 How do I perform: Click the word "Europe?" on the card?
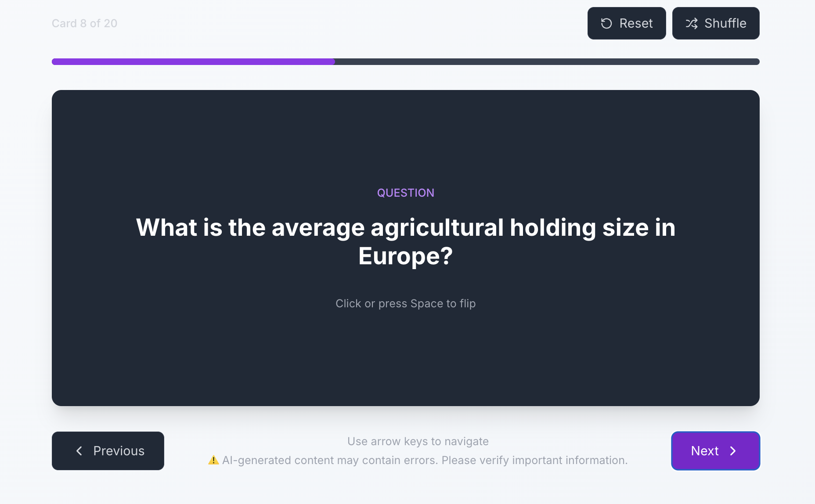pos(405,256)
